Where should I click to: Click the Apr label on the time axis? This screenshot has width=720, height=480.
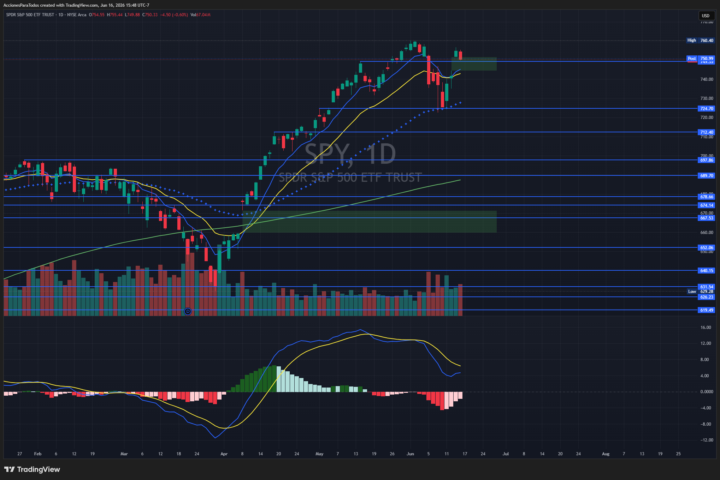click(224, 454)
